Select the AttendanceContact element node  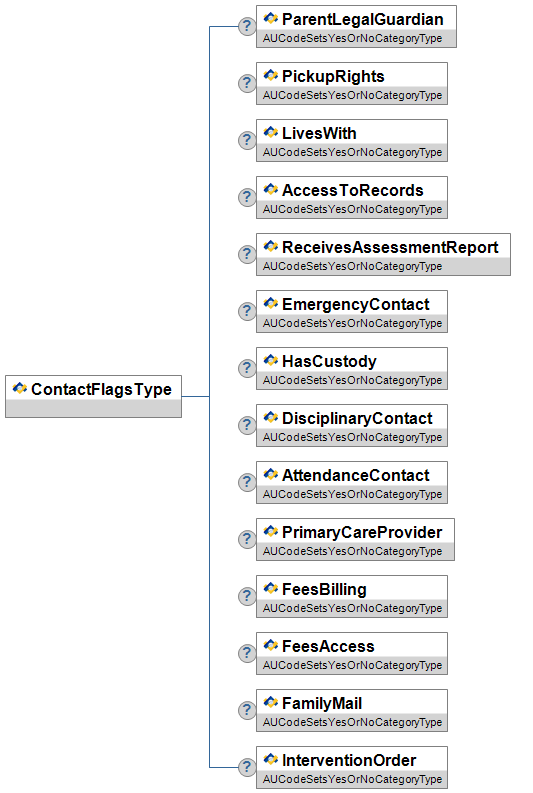point(352,482)
